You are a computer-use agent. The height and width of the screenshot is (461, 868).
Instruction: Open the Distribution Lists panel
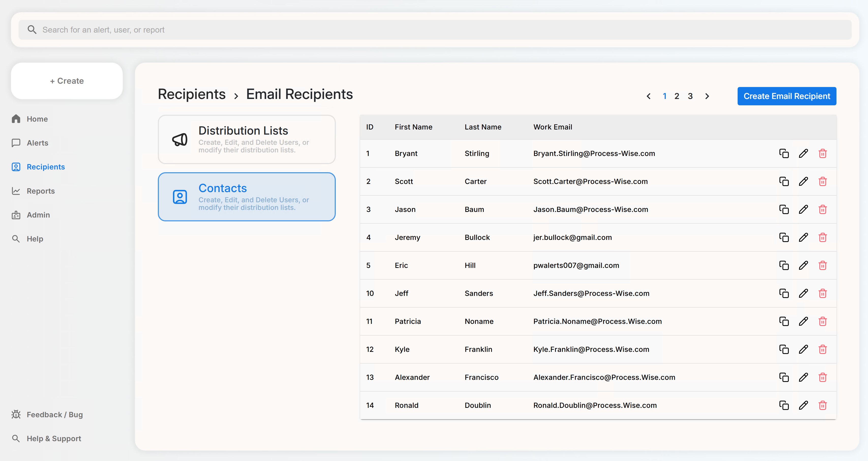pyautogui.click(x=247, y=139)
